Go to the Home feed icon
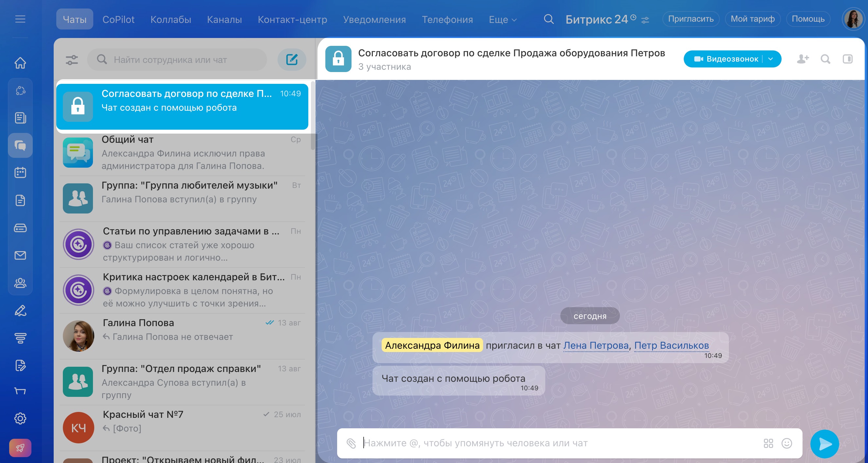 tap(20, 63)
